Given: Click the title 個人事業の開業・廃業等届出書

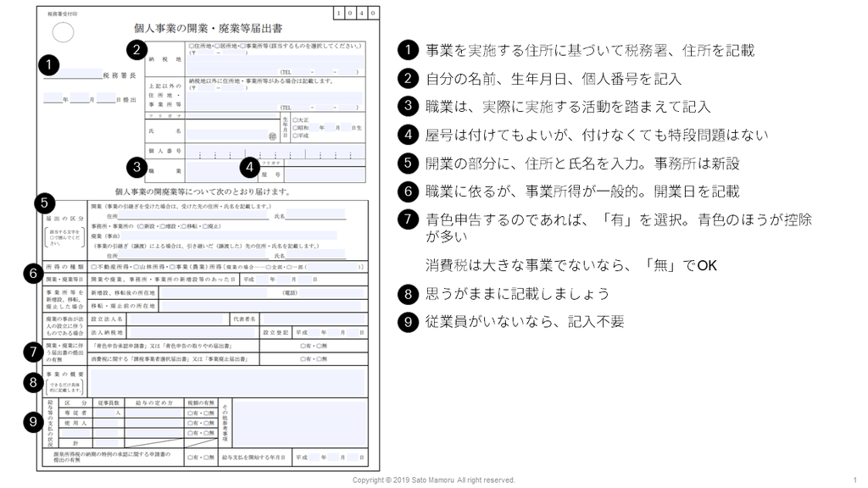Looking at the screenshot, I should (x=209, y=28).
